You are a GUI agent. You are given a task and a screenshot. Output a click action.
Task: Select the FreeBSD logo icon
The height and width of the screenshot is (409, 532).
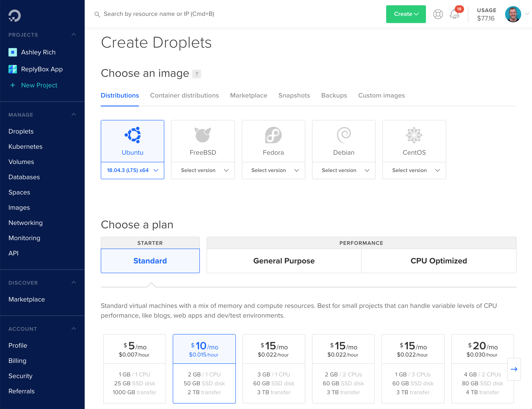203,135
